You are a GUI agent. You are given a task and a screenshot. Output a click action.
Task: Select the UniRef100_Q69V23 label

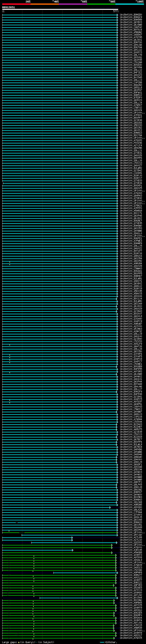point(131,100)
